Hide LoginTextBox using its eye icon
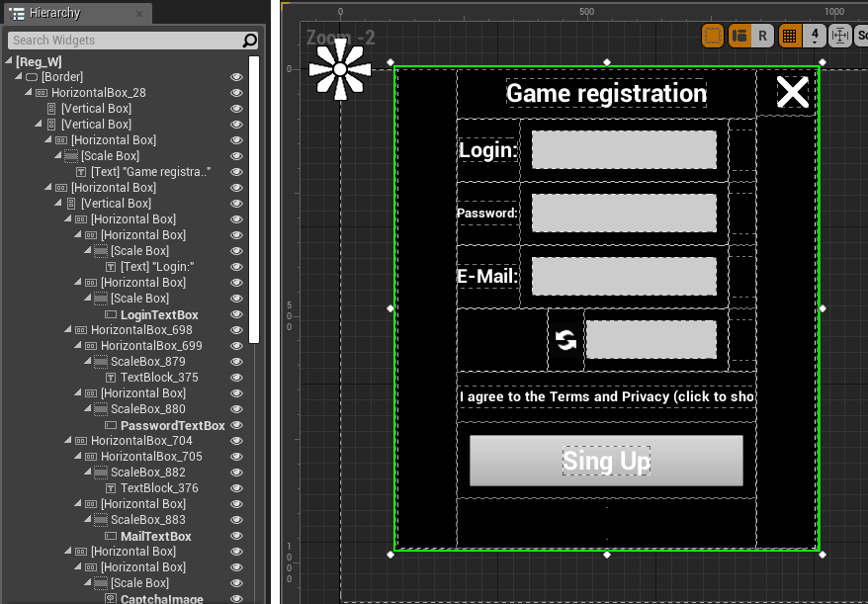 click(236, 314)
